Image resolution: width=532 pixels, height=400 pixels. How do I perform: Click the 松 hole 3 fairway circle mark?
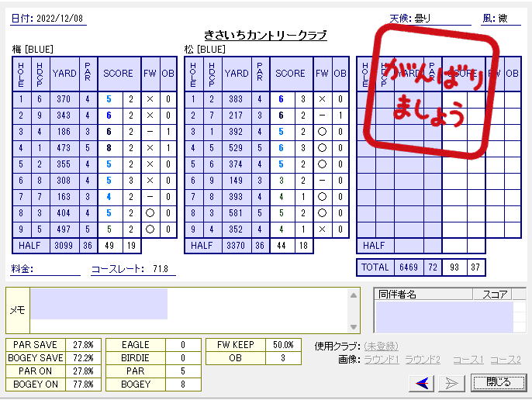click(323, 132)
